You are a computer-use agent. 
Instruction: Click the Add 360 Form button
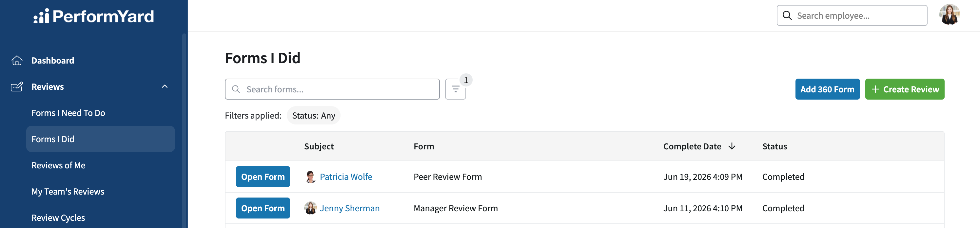827,89
